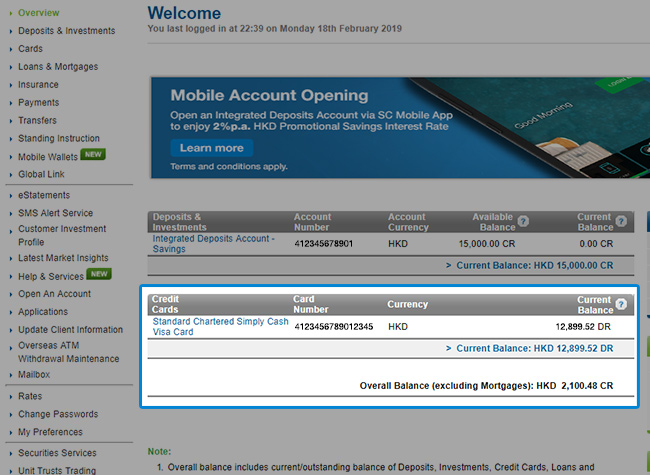Open the Overview menu item
The width and height of the screenshot is (650, 475).
(x=39, y=13)
